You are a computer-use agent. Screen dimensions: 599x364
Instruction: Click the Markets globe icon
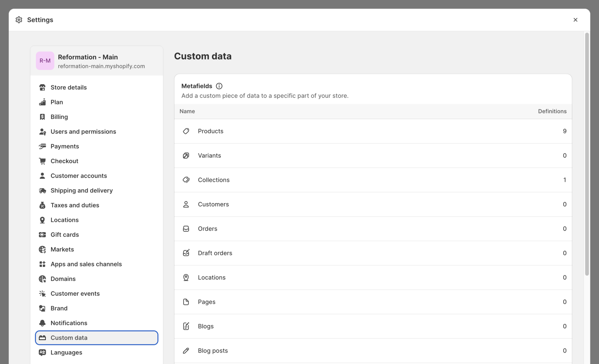pyautogui.click(x=42, y=249)
